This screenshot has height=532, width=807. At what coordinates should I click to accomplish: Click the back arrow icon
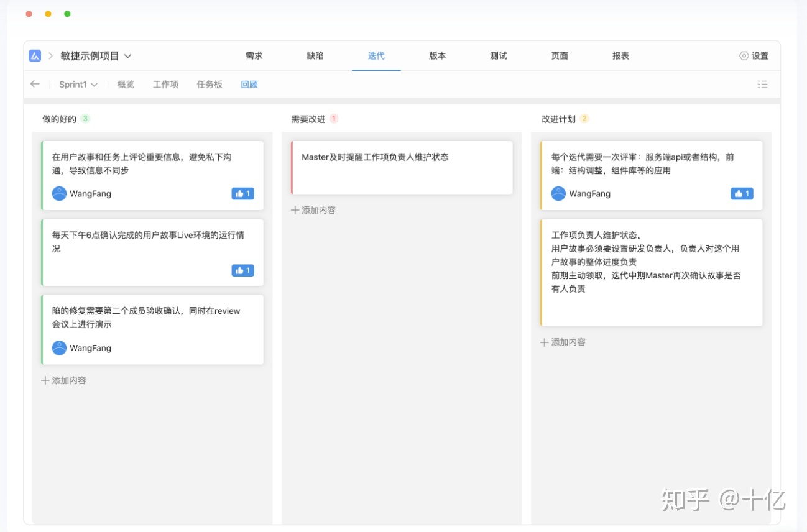coord(35,85)
